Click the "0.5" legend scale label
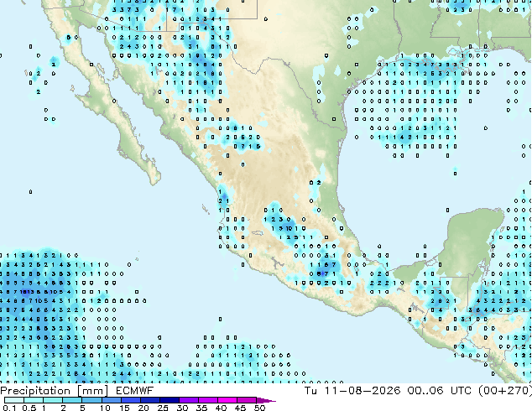The height and width of the screenshot is (411, 532). [x=29, y=408]
